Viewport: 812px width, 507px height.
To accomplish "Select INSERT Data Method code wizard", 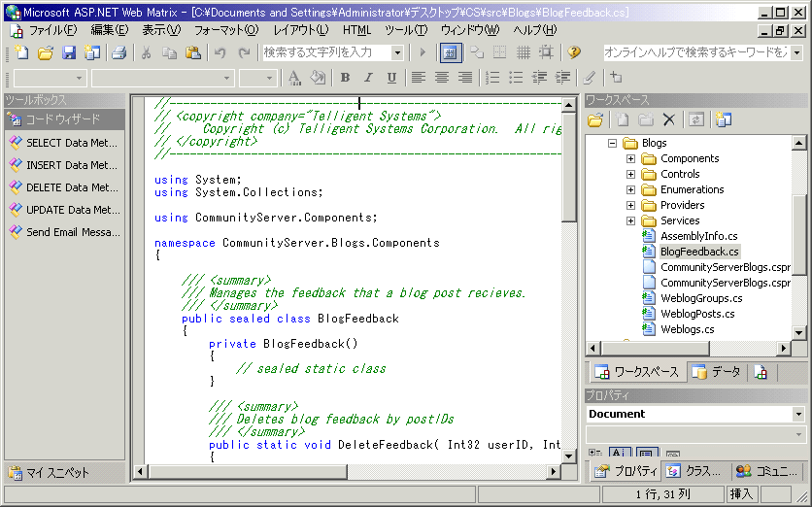I will tap(65, 165).
